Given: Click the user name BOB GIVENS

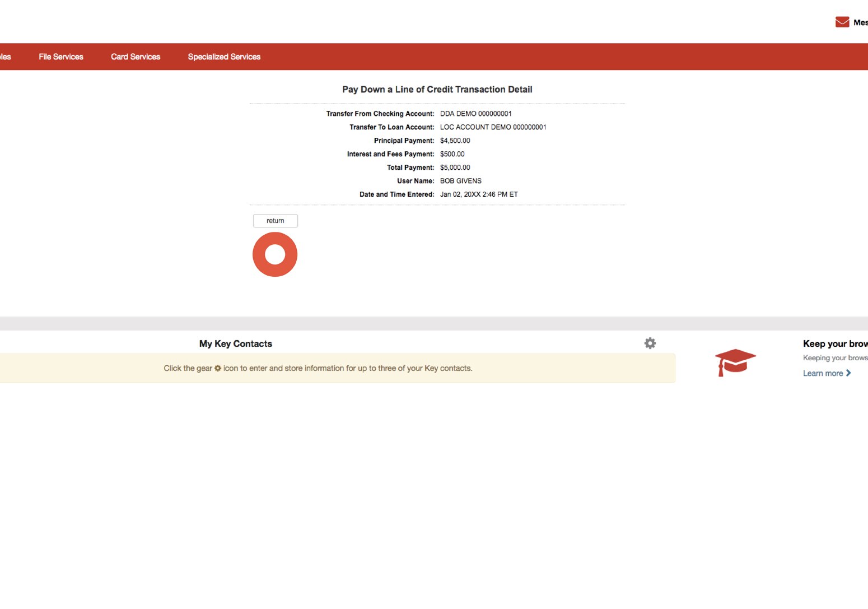Looking at the screenshot, I should click(460, 180).
